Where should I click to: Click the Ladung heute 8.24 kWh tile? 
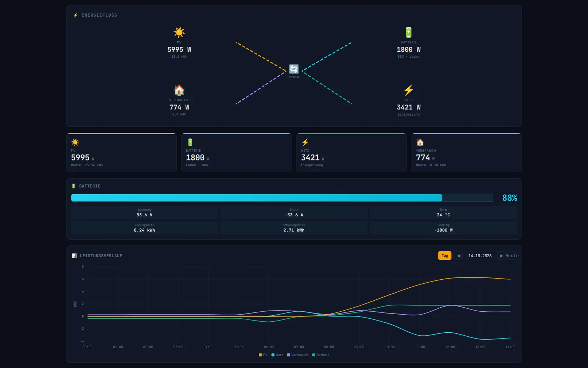click(x=144, y=228)
